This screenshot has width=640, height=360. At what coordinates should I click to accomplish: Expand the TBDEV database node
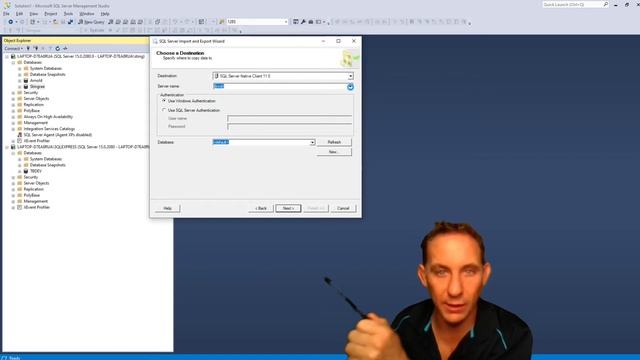[x=20, y=171]
